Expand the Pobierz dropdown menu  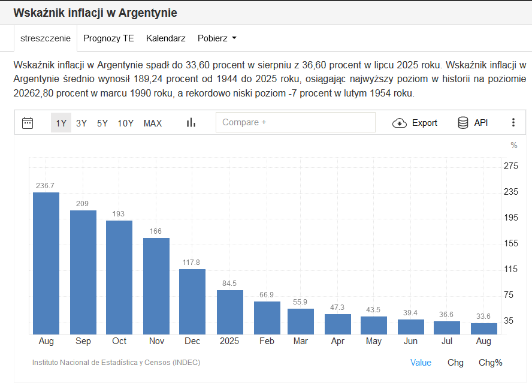[x=217, y=38]
